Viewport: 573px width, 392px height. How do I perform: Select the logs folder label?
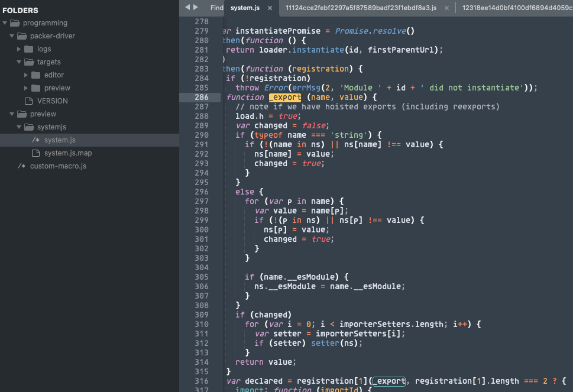click(44, 49)
